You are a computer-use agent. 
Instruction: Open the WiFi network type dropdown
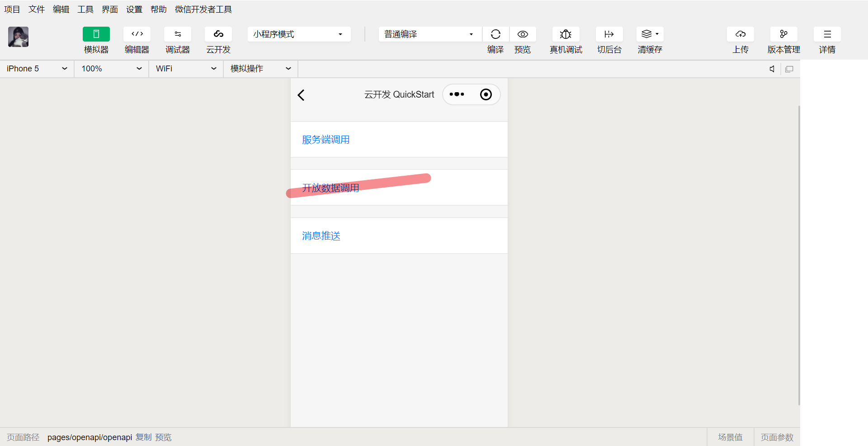click(186, 69)
